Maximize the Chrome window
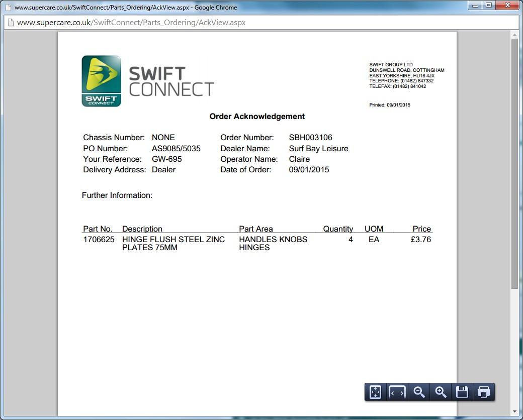Screen dimensions: 523x420 pos(489,6)
